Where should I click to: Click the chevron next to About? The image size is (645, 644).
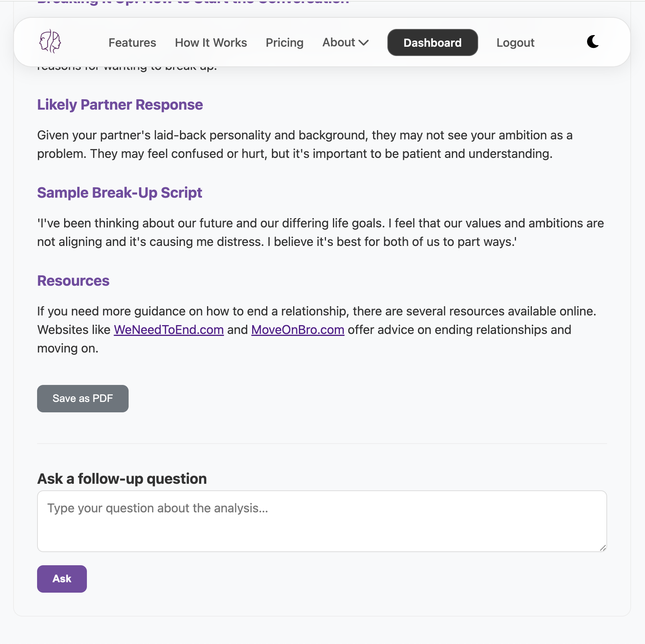[x=363, y=43]
